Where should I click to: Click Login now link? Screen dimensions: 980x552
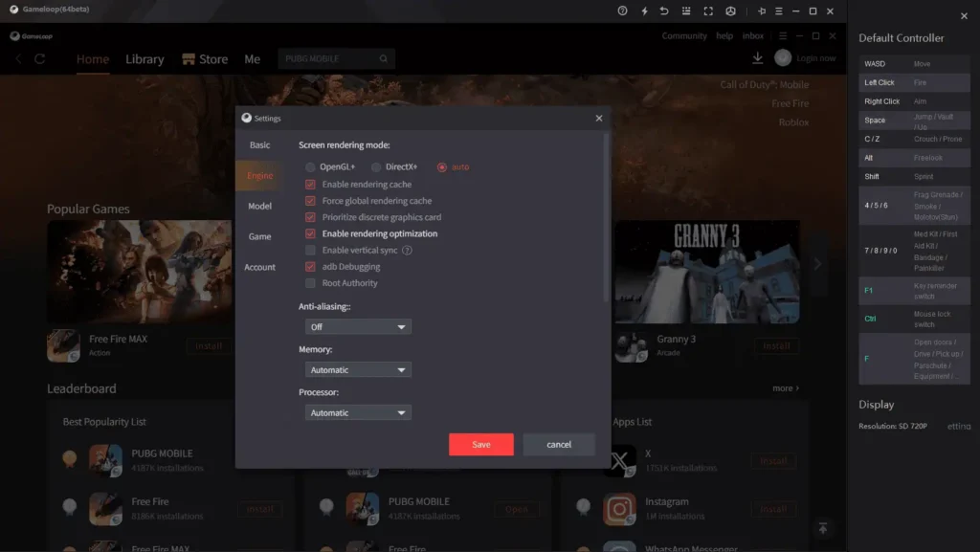(815, 58)
